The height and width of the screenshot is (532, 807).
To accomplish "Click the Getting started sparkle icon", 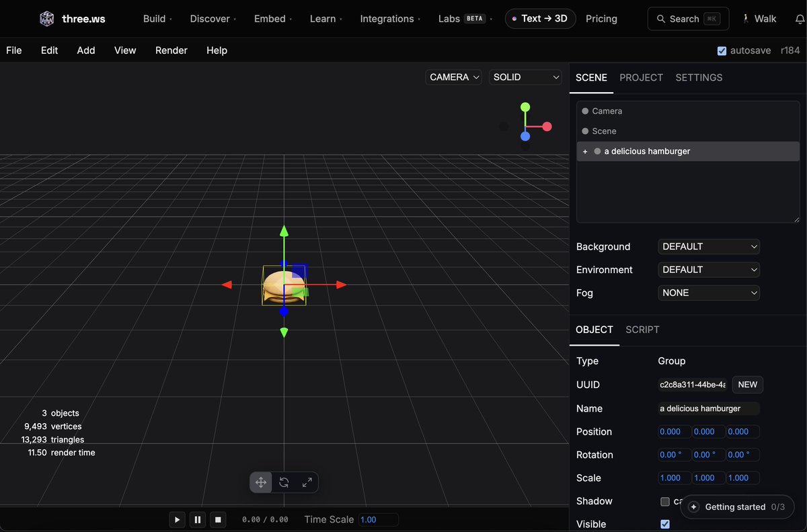I will click(x=694, y=507).
